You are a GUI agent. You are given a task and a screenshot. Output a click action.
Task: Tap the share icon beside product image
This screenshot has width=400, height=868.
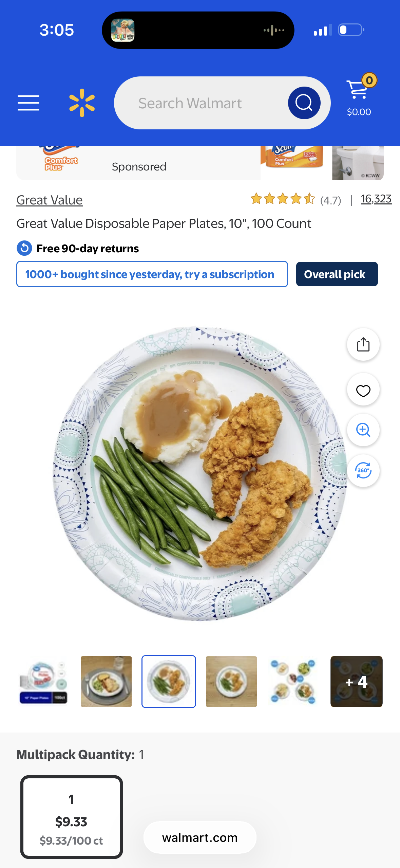coord(363,344)
